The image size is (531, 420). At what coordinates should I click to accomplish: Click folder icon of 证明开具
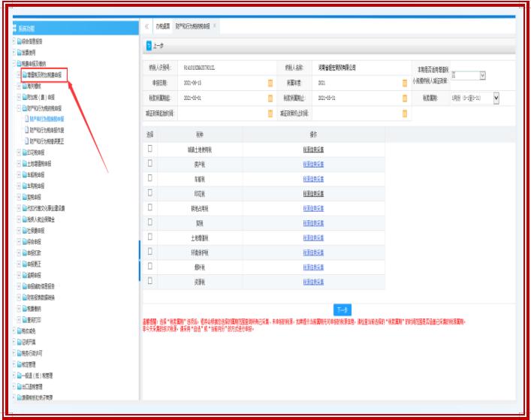click(x=19, y=342)
